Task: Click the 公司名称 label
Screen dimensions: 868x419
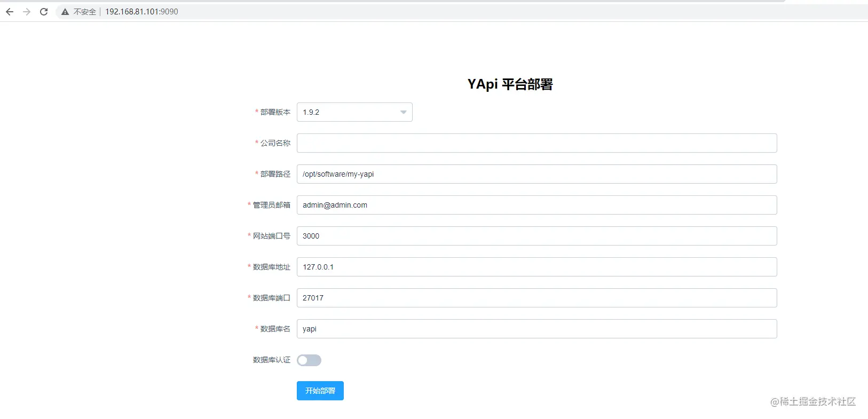Action: tap(275, 143)
